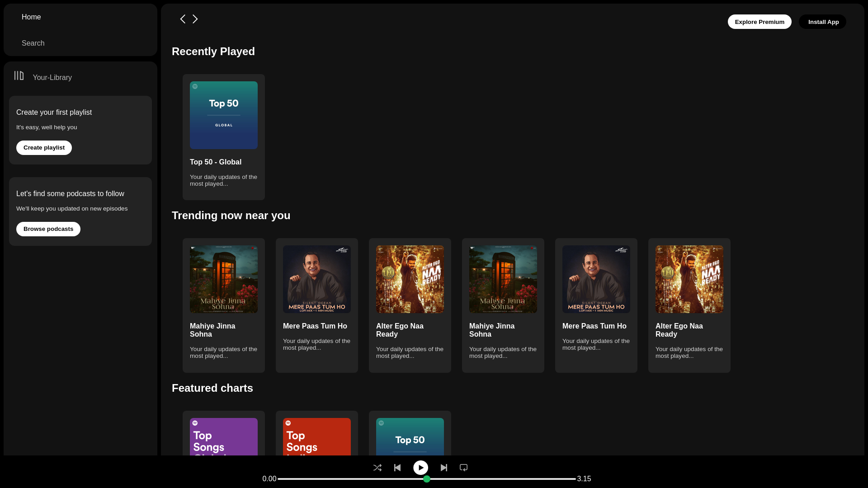The width and height of the screenshot is (868, 488).
Task: Click Browse podcasts button
Action: tap(48, 229)
